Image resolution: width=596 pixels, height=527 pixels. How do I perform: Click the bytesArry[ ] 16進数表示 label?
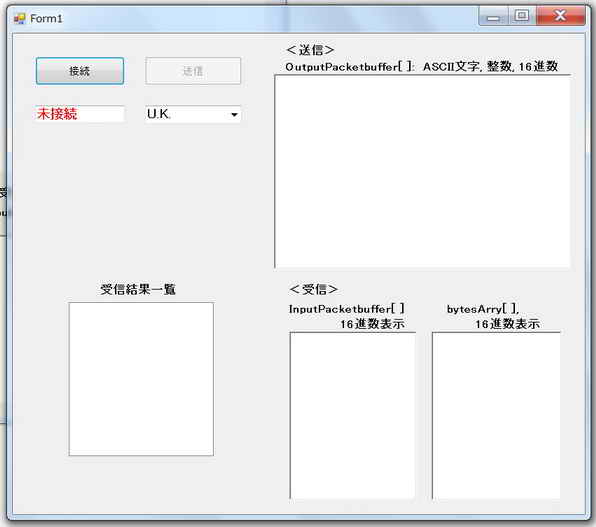click(x=493, y=316)
